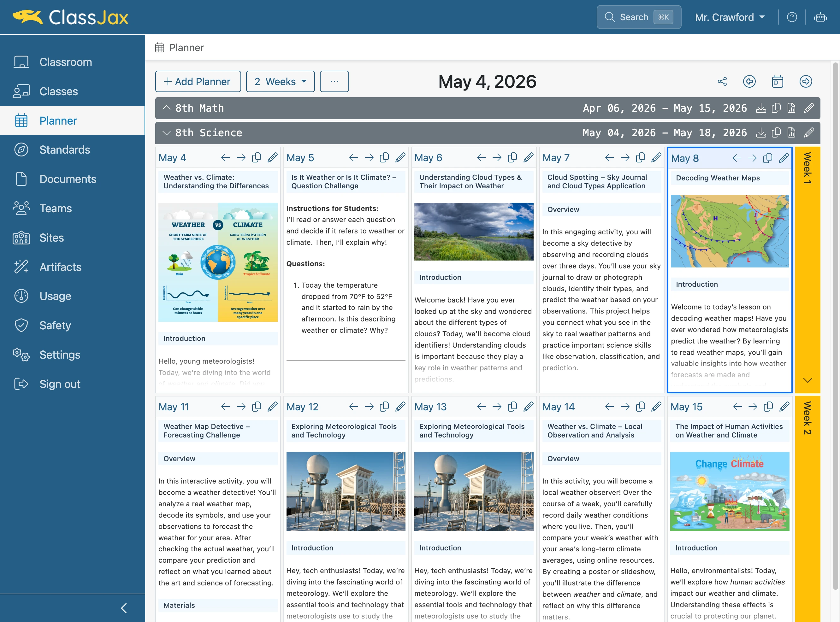Open the AI robot assistant icon
The width and height of the screenshot is (840, 622).
(x=820, y=17)
